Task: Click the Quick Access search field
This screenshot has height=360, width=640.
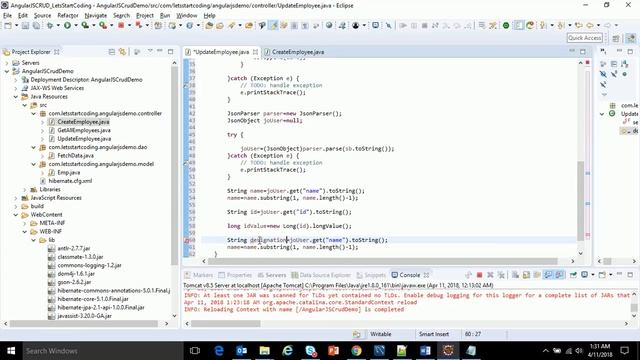Action: coord(585,38)
